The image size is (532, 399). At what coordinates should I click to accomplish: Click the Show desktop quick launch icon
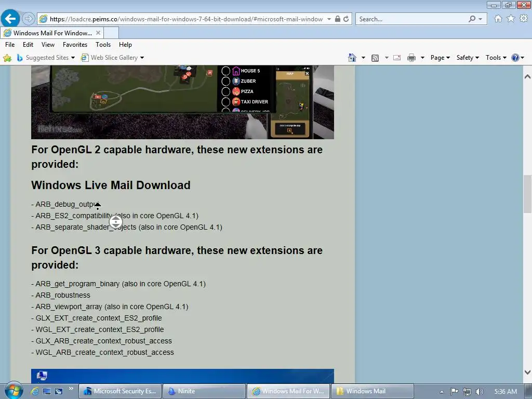tap(47, 391)
